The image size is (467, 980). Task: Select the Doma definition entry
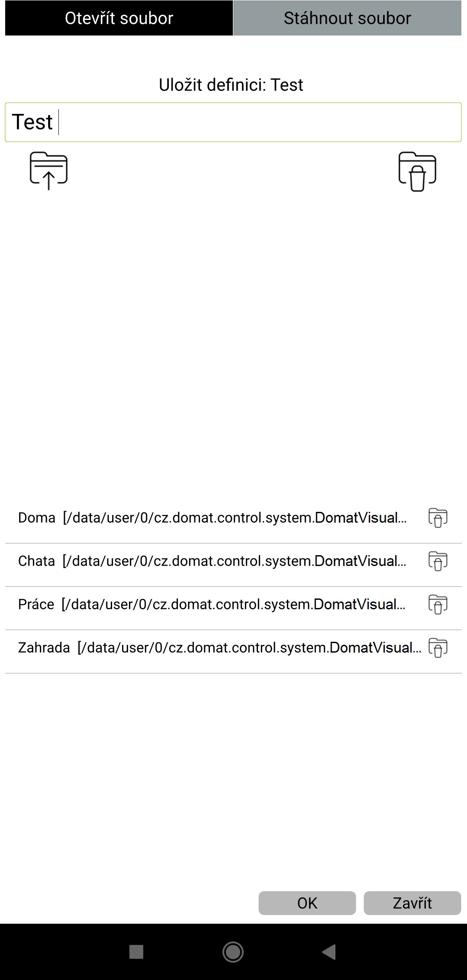(x=212, y=518)
